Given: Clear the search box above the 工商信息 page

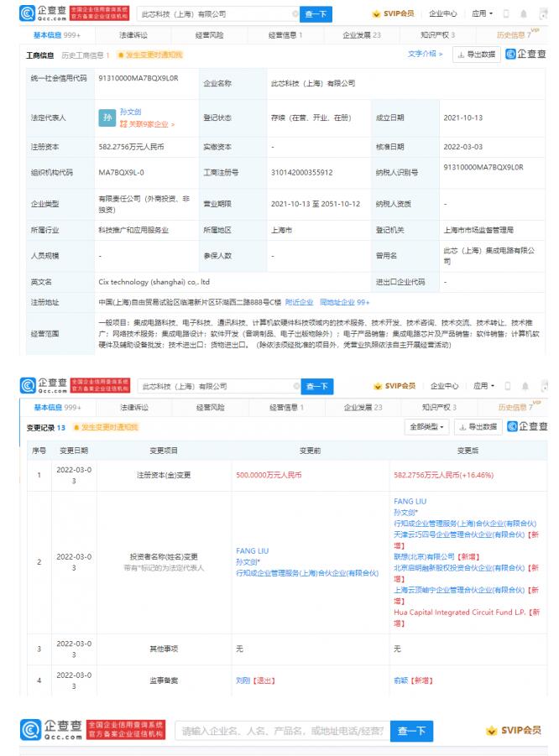Looking at the screenshot, I should pyautogui.click(x=295, y=14).
